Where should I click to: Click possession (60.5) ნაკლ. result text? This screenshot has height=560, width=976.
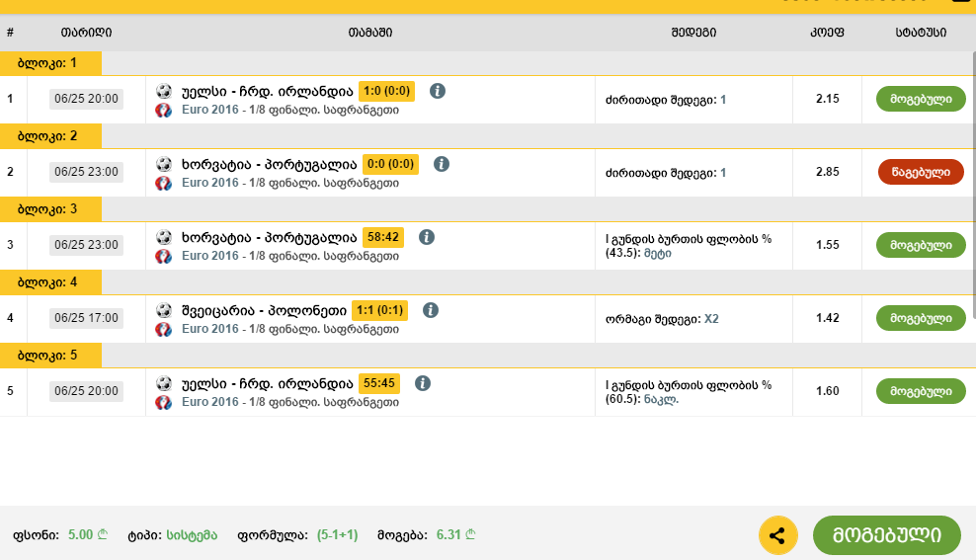689,392
